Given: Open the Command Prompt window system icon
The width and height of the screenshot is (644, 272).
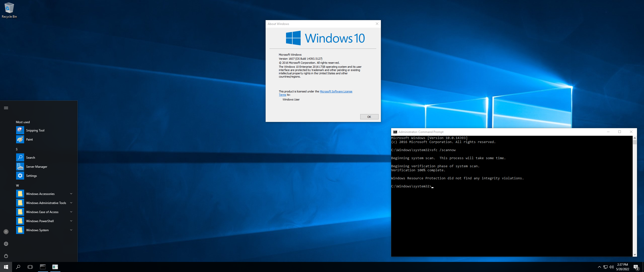Looking at the screenshot, I should point(395,132).
